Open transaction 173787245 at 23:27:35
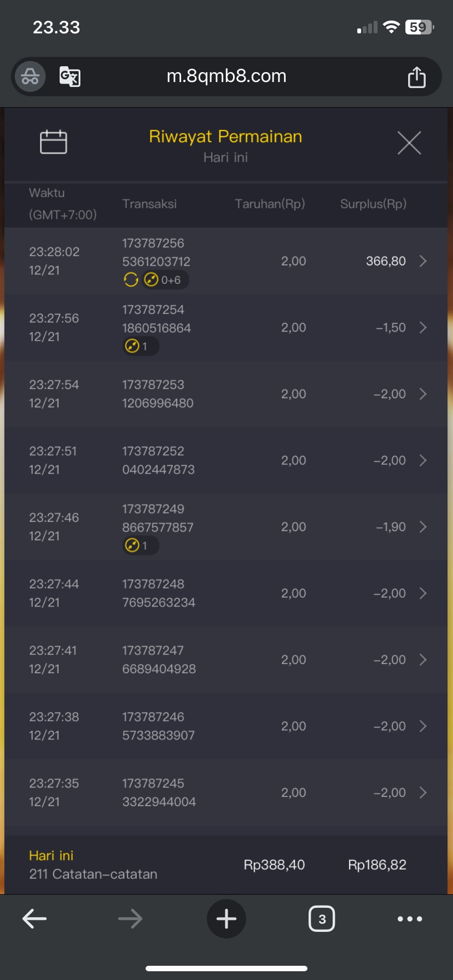 [226, 792]
